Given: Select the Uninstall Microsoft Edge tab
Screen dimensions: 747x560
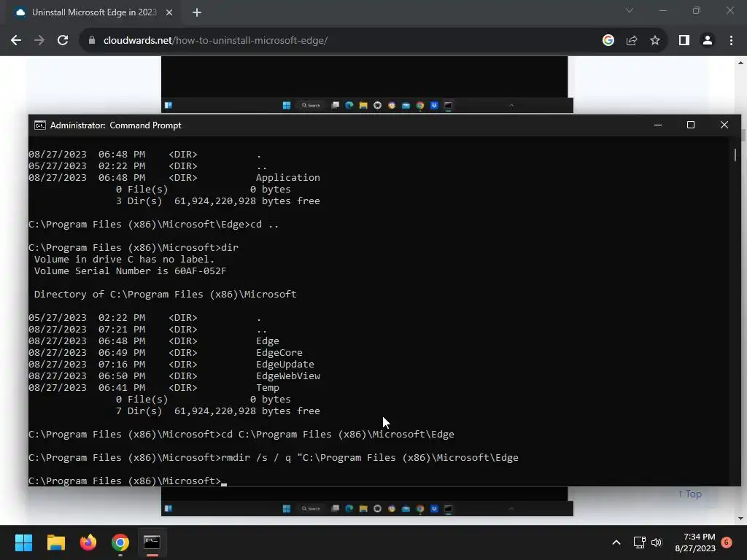Looking at the screenshot, I should (94, 12).
